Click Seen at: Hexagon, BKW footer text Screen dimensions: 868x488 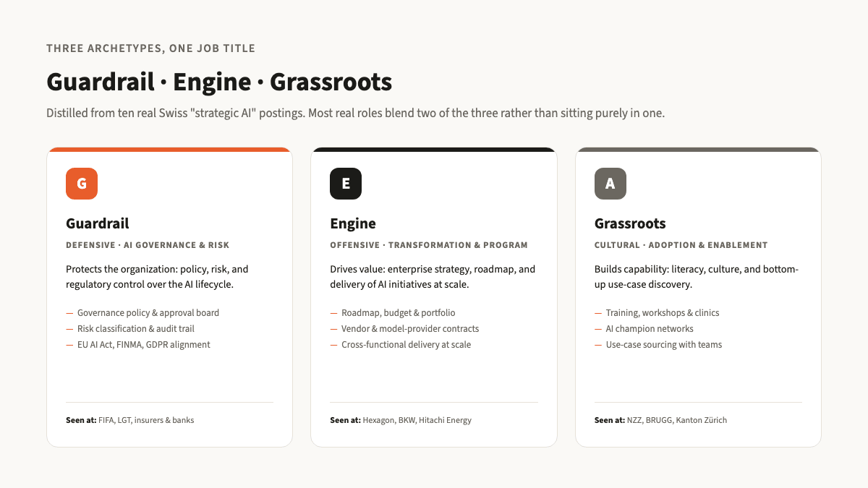click(401, 420)
